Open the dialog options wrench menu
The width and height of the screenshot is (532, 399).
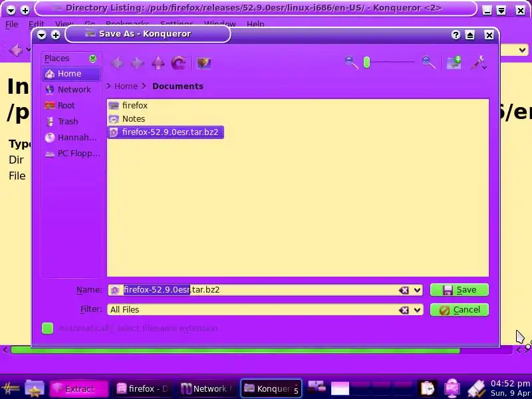coord(479,63)
